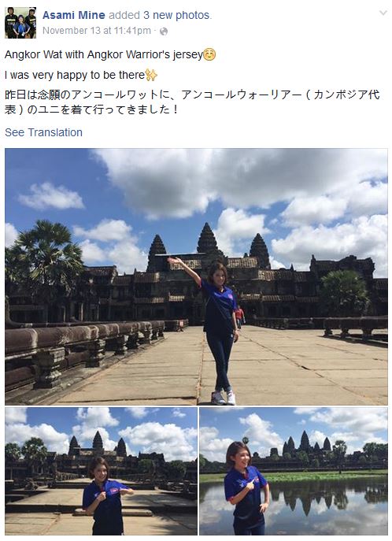Open the bottom-left temple photo
Image resolution: width=392 pixels, height=541 pixels.
click(x=101, y=471)
